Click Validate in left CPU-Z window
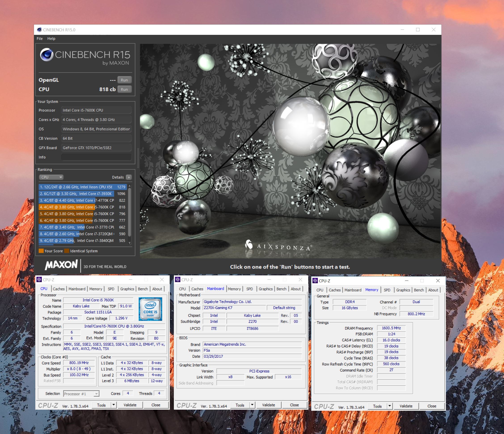 [130, 405]
